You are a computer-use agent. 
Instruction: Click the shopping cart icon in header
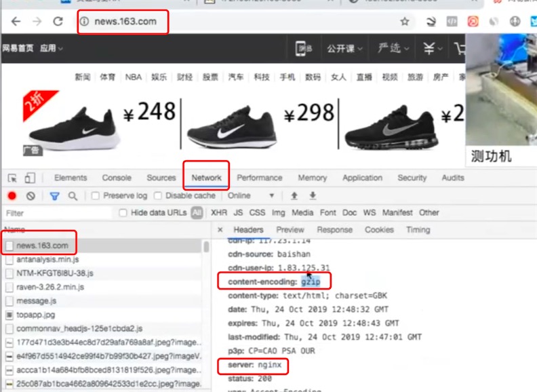coord(460,48)
